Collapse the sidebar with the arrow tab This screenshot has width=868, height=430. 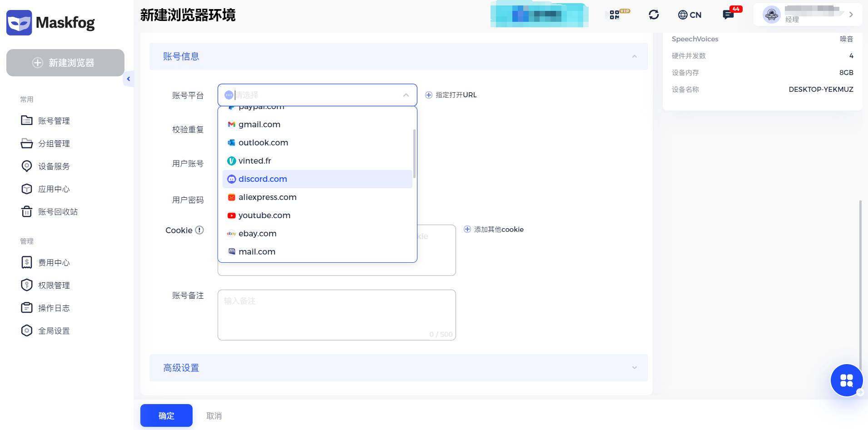pos(129,79)
